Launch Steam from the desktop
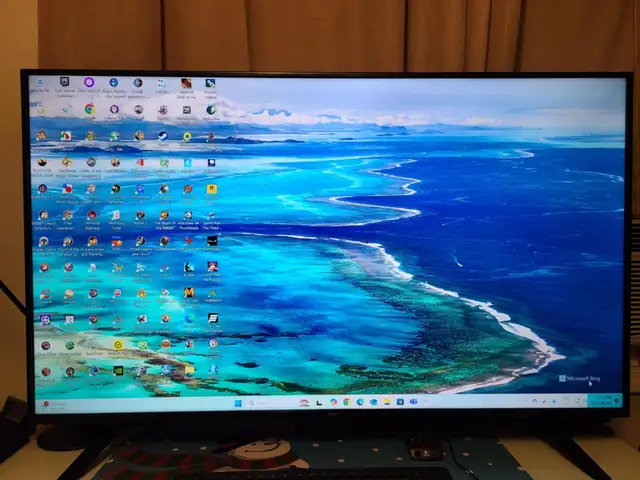 (163, 136)
